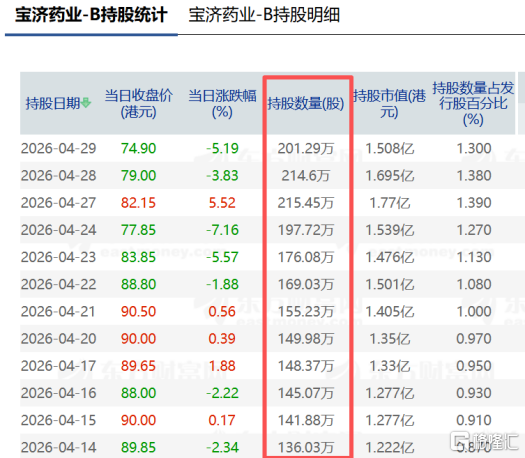Image resolution: width=525 pixels, height=458 pixels.
Task: Select the date 2026-04-23
Action: pos(59,257)
